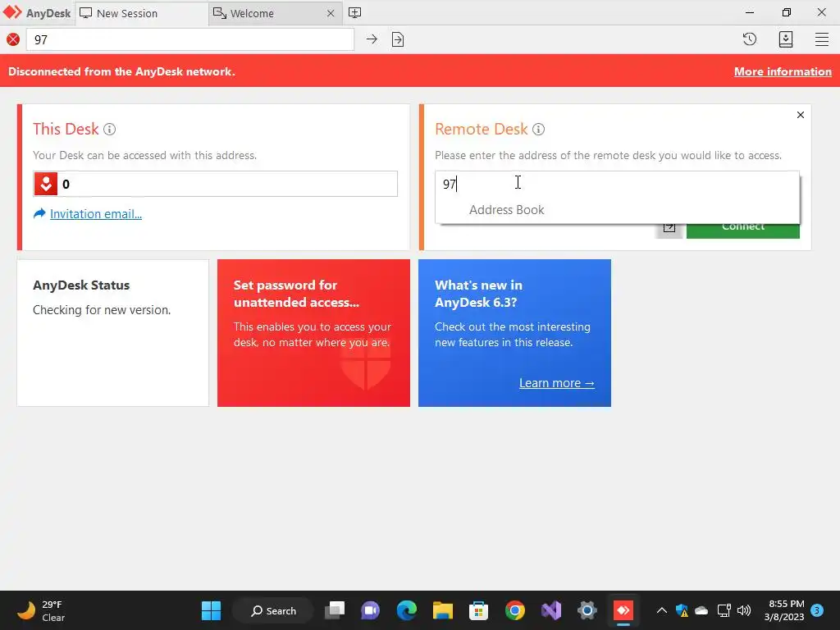
Task: Open Microsoft Store from taskbar
Action: tap(478, 610)
